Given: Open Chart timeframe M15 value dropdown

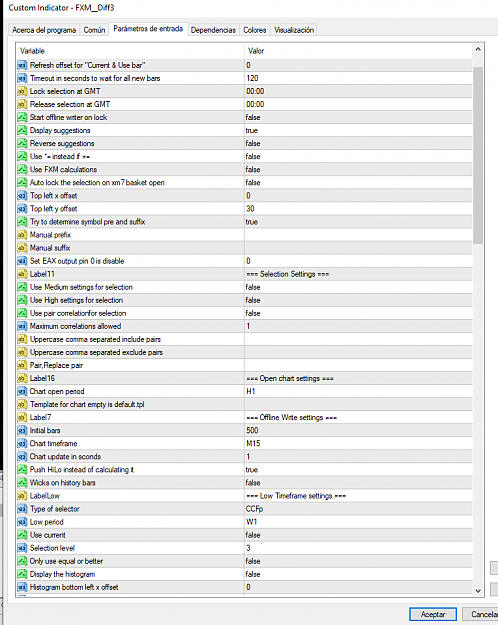Looking at the screenshot, I should [x=358, y=444].
